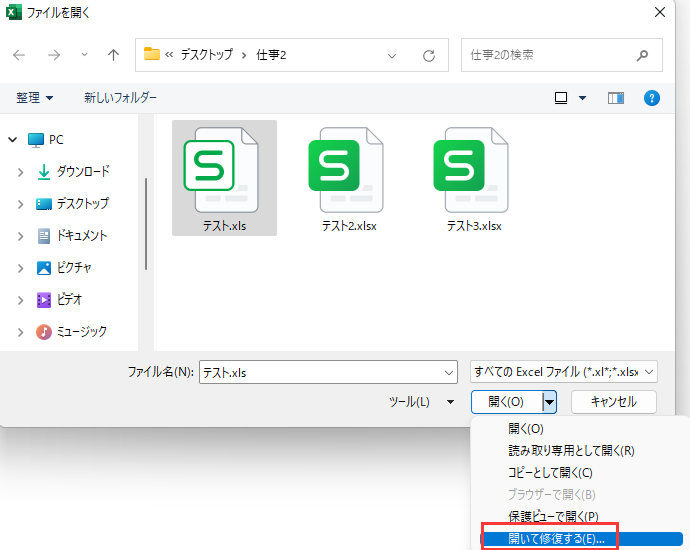
Task: Open the ダウンロード folder in sidebar
Action: click(82, 172)
